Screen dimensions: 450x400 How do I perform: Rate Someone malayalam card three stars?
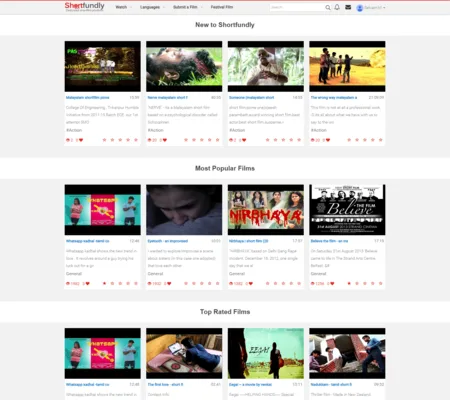click(x=283, y=140)
